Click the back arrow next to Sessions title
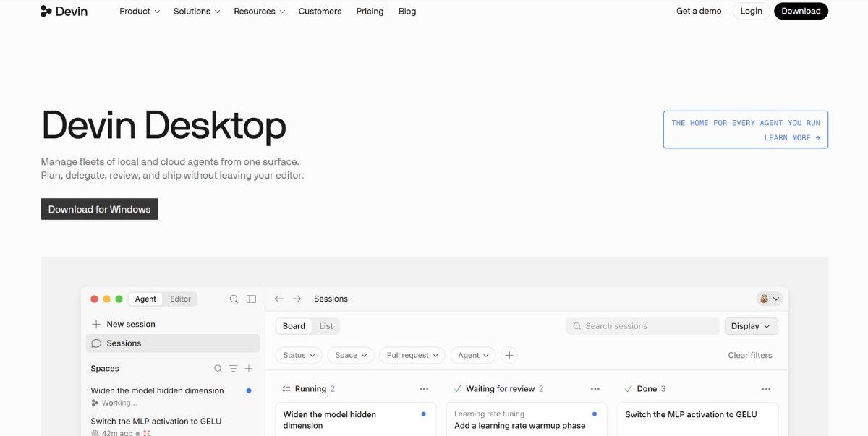The image size is (868, 436). pyautogui.click(x=279, y=299)
